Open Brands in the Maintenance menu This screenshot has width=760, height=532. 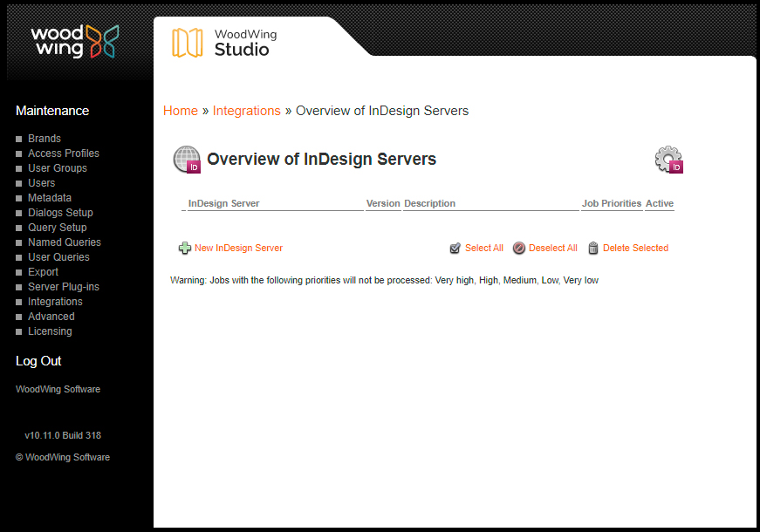pos(45,139)
